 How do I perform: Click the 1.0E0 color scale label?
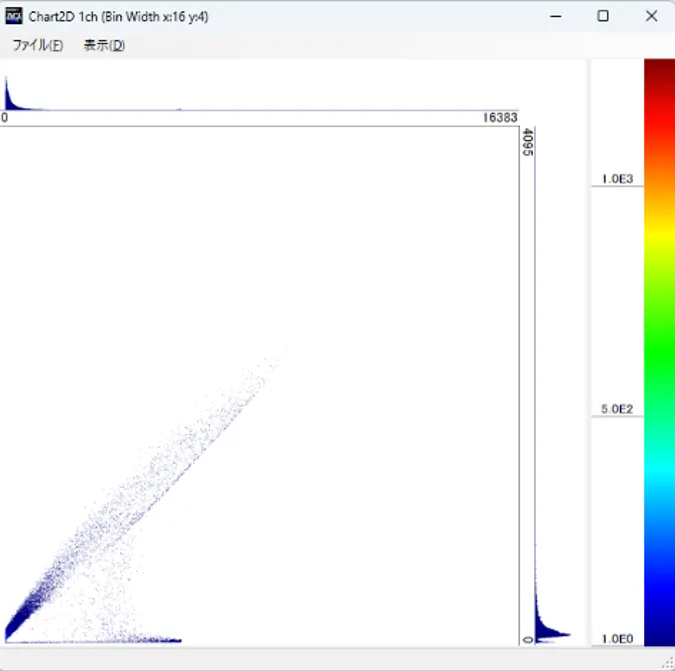click(617, 639)
